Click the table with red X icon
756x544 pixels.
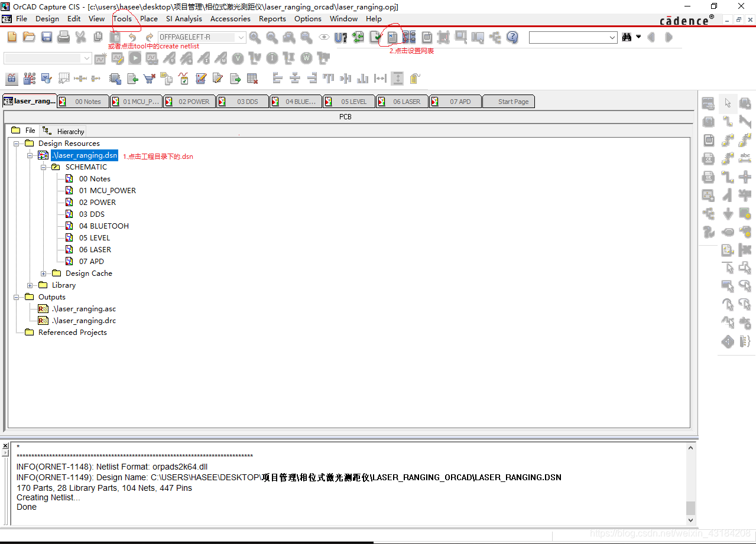[x=252, y=78]
